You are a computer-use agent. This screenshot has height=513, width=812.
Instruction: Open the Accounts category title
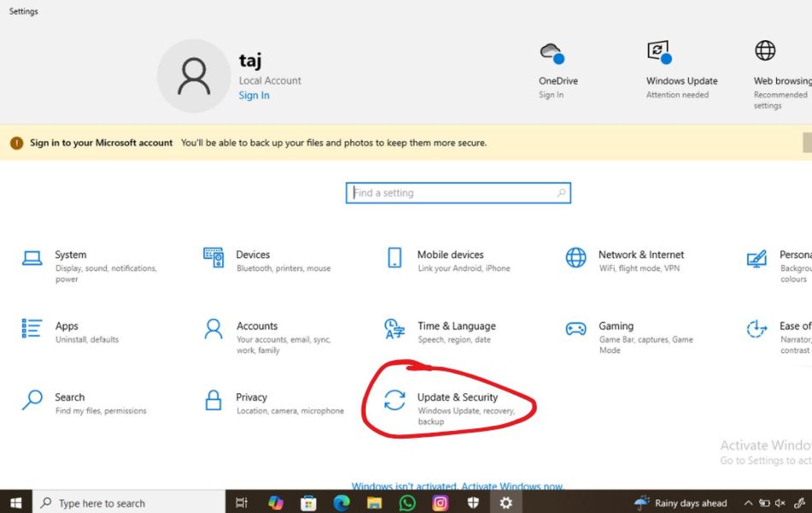(x=257, y=326)
